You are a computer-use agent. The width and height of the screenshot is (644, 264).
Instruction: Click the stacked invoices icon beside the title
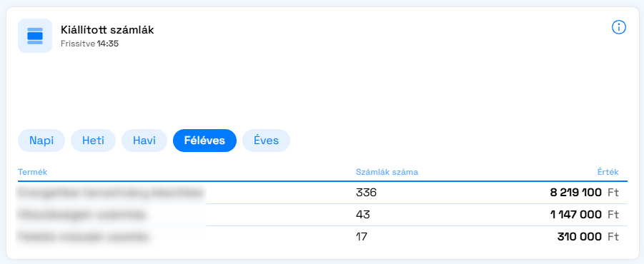pyautogui.click(x=35, y=36)
